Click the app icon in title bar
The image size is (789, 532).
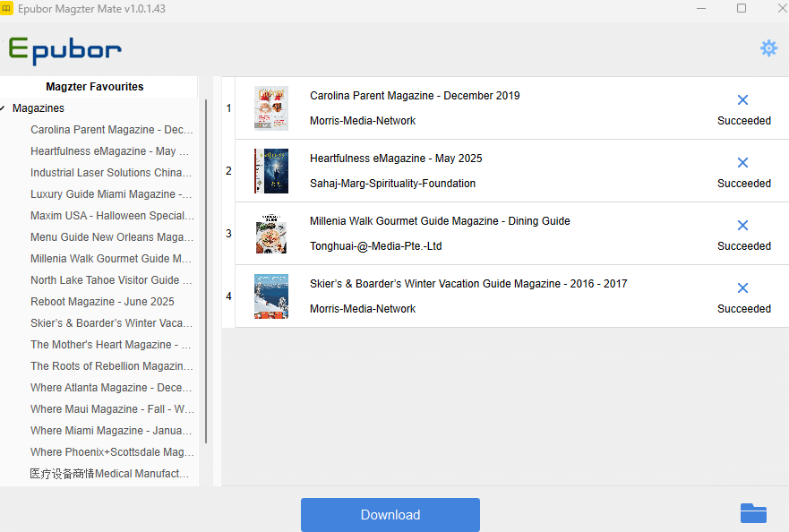pyautogui.click(x=7, y=9)
